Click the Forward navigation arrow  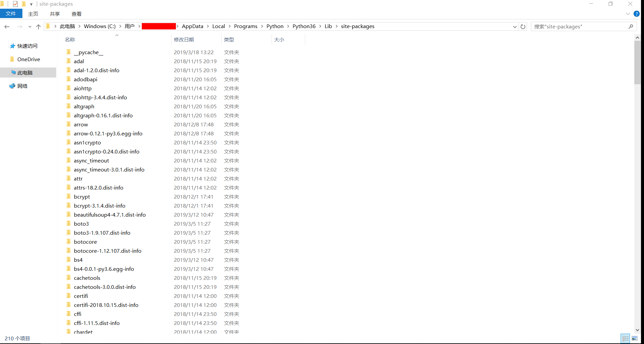(x=20, y=27)
